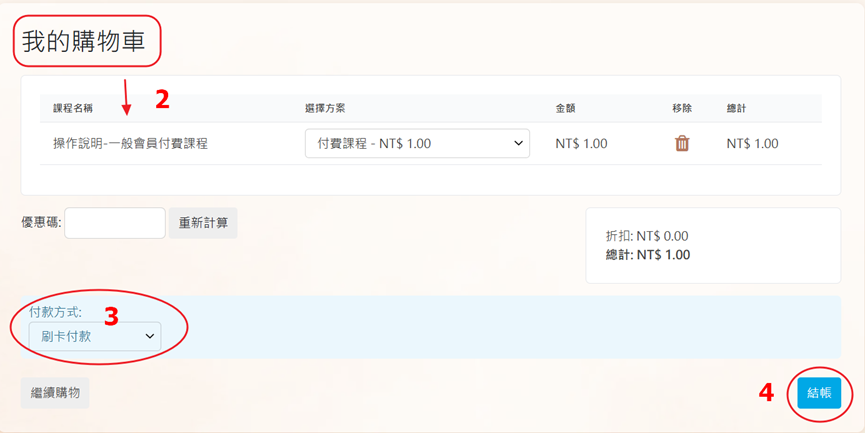Click the trash icon to remove course
Screen dimensions: 865x433
point(682,143)
